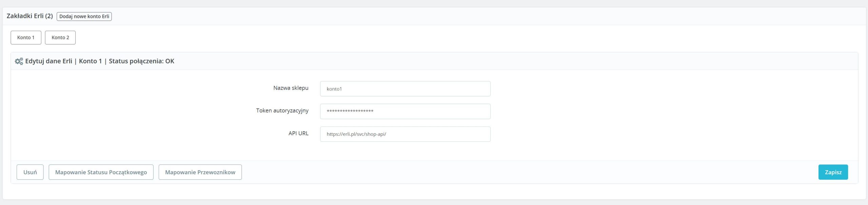Screen dimensions: 868x205
Task: Click into the API URL field
Action: coord(405,134)
